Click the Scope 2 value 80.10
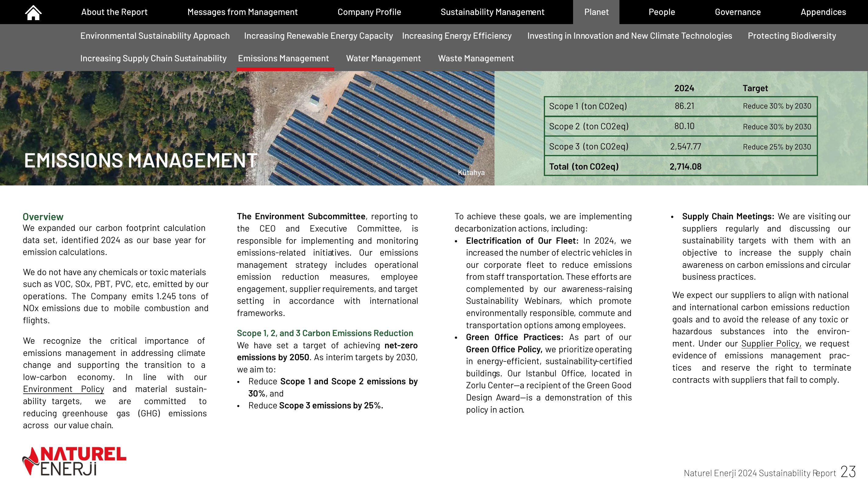 pyautogui.click(x=684, y=126)
